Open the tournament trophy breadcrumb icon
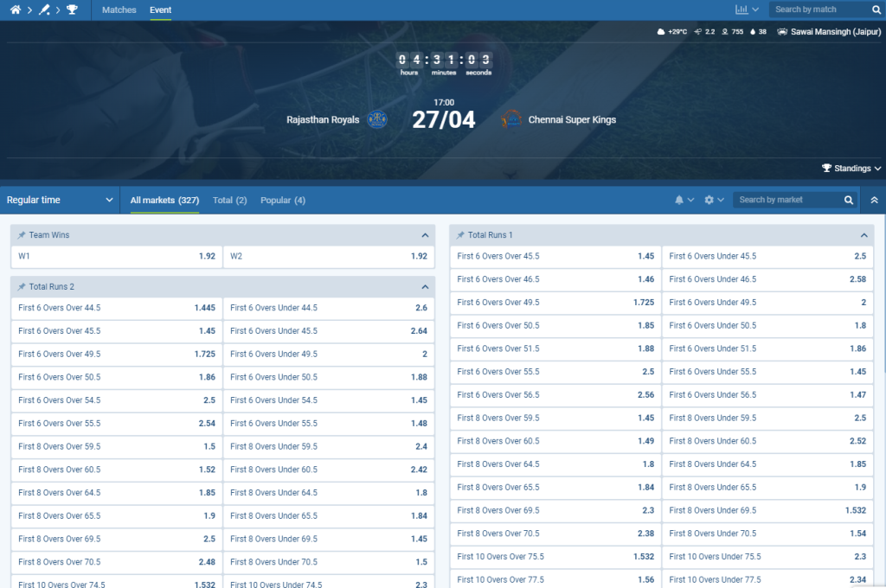The height and width of the screenshot is (588, 886). coord(72,10)
